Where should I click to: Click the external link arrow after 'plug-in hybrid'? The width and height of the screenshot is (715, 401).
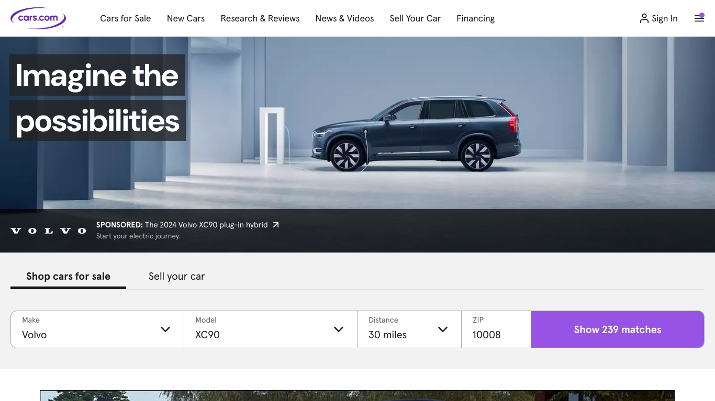(275, 225)
